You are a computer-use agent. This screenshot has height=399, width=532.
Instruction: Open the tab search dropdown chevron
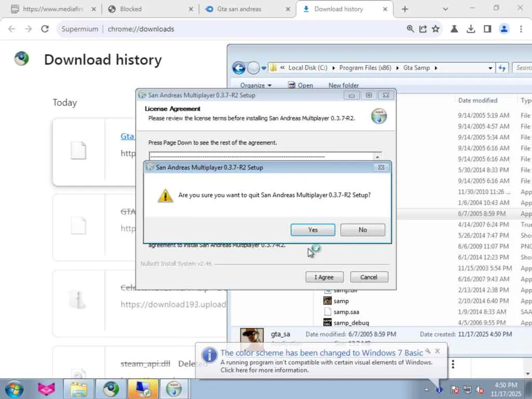pos(445,9)
